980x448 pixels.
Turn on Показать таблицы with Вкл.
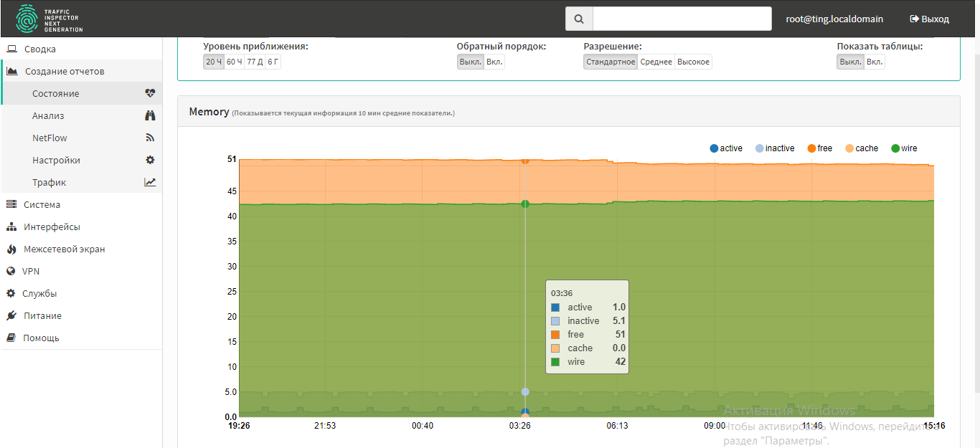click(875, 62)
